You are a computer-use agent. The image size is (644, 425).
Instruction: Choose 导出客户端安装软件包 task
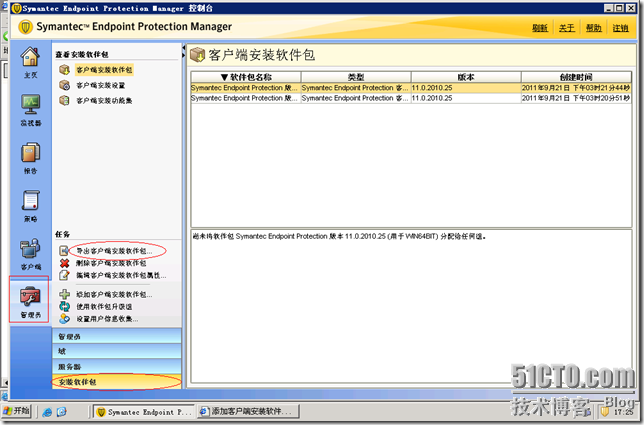[114, 251]
